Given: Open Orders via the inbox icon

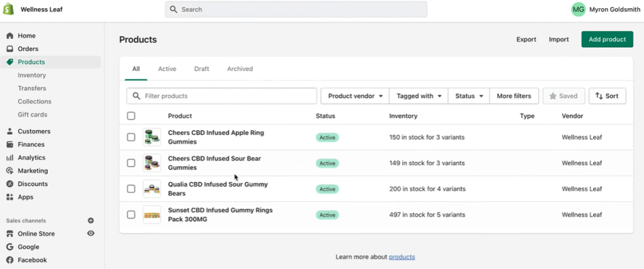Looking at the screenshot, I should (x=10, y=49).
